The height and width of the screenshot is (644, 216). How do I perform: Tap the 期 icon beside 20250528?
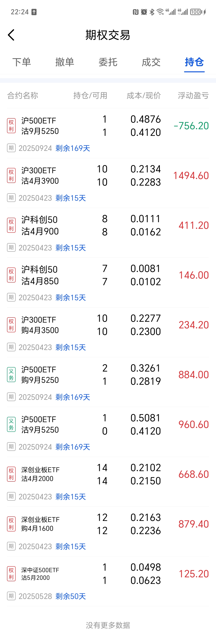(11, 596)
